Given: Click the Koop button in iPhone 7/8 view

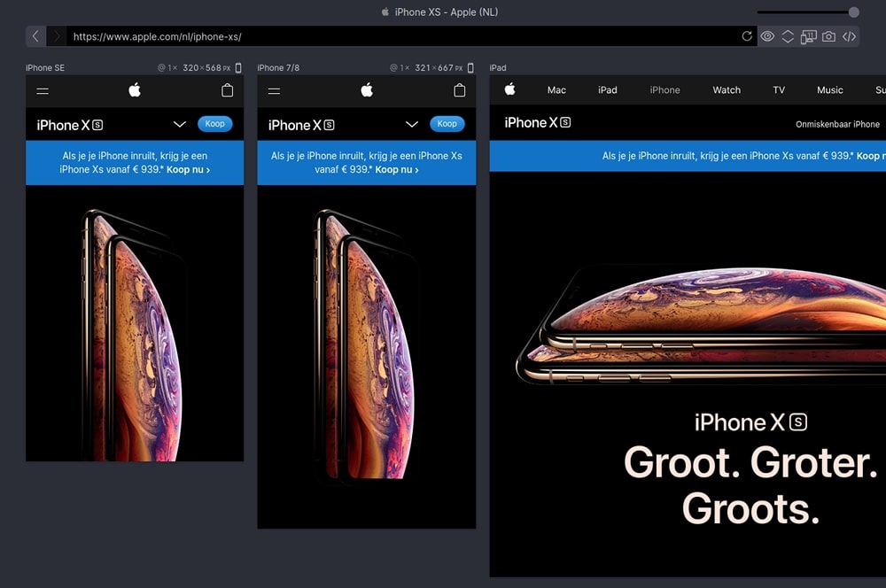Looking at the screenshot, I should click(447, 124).
